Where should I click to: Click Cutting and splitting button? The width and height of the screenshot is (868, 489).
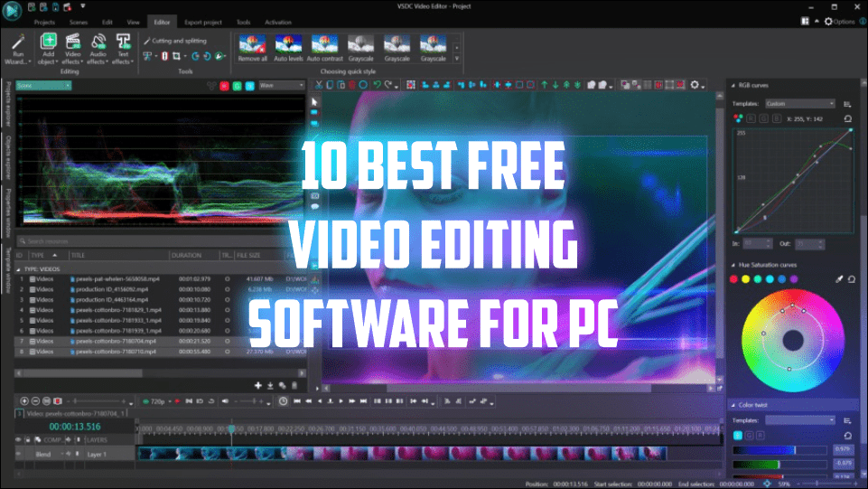click(175, 41)
